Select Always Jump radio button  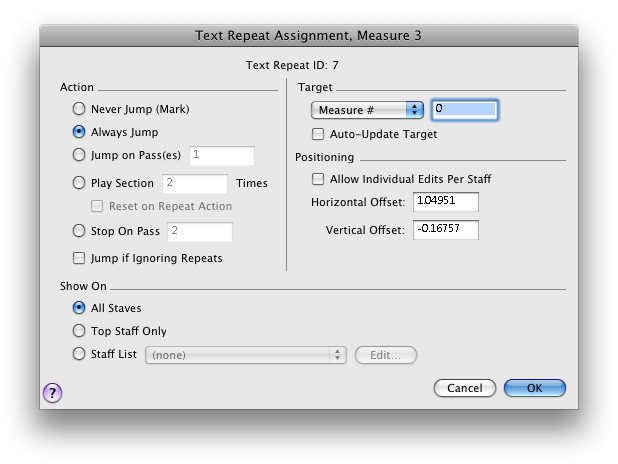click(x=79, y=132)
